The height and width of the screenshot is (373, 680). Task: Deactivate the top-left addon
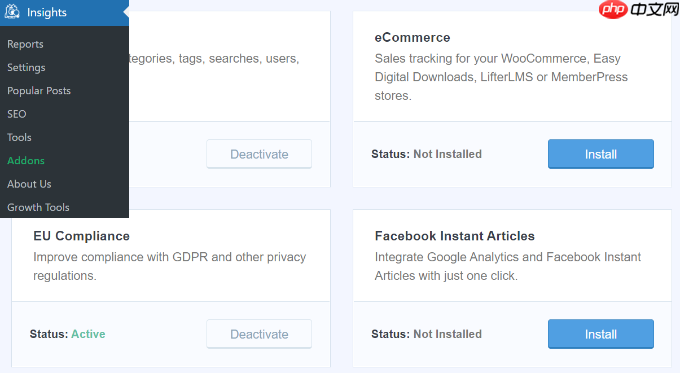coord(259,154)
